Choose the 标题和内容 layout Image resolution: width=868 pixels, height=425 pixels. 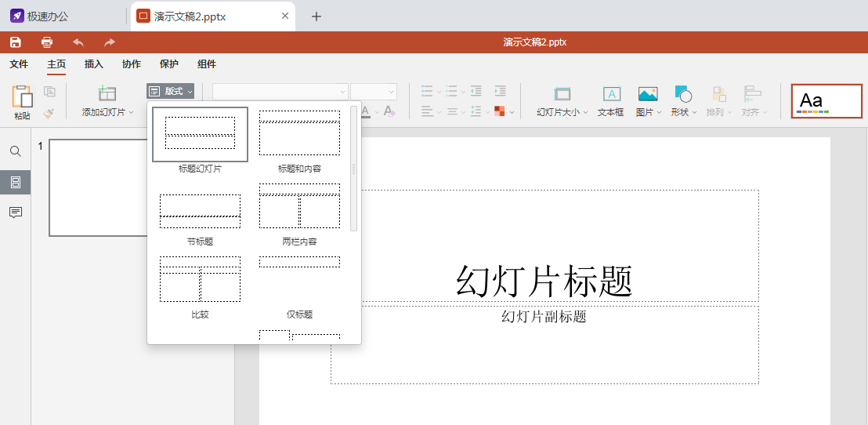[x=299, y=140]
